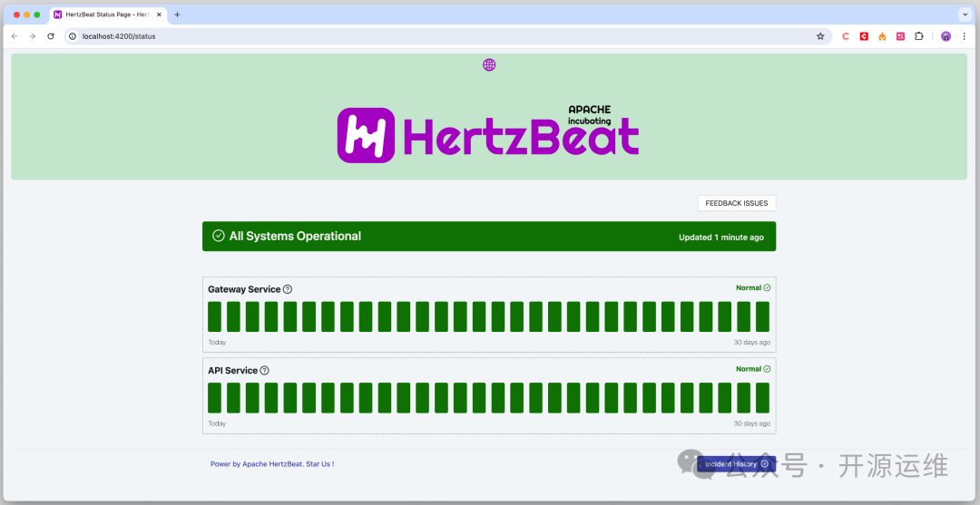Click the red C extension icon

point(864,36)
